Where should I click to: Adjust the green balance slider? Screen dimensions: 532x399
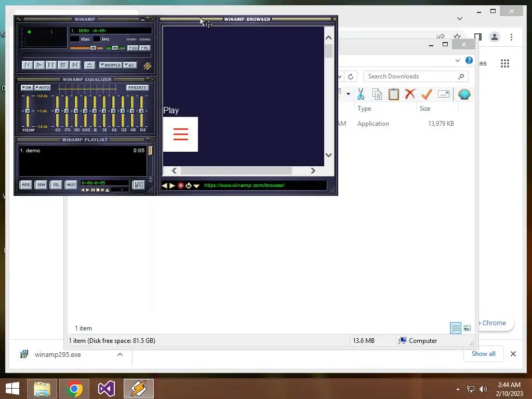pyautogui.click(x=115, y=48)
